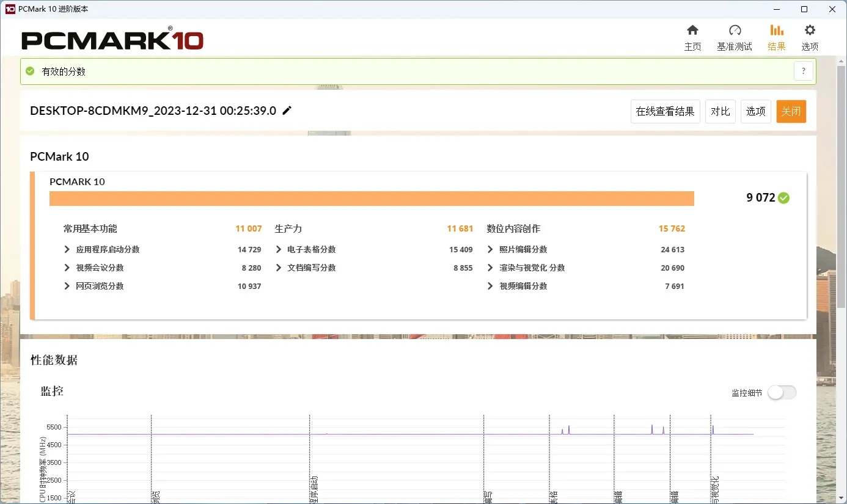Screen dimensions: 847x504
Task: Click the 生产力 heading
Action: (288, 228)
